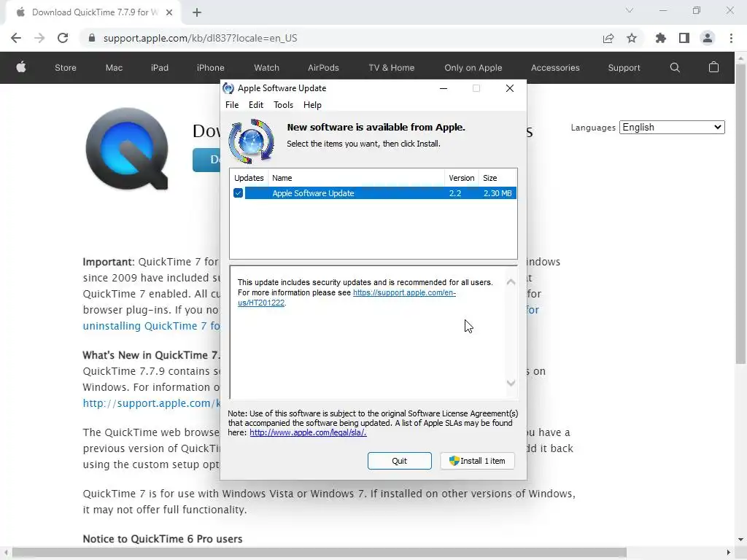747x560 pixels.
Task: Toggle the Chrome side panel icon
Action: coord(684,38)
